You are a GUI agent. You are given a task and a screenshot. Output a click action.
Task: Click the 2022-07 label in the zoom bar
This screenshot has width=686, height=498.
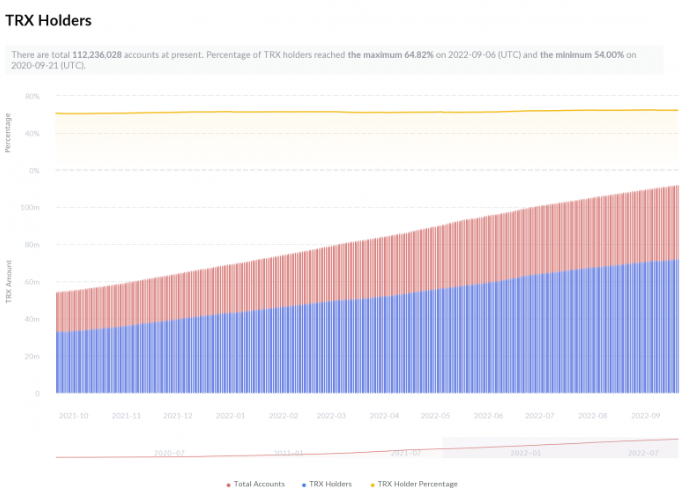641,453
